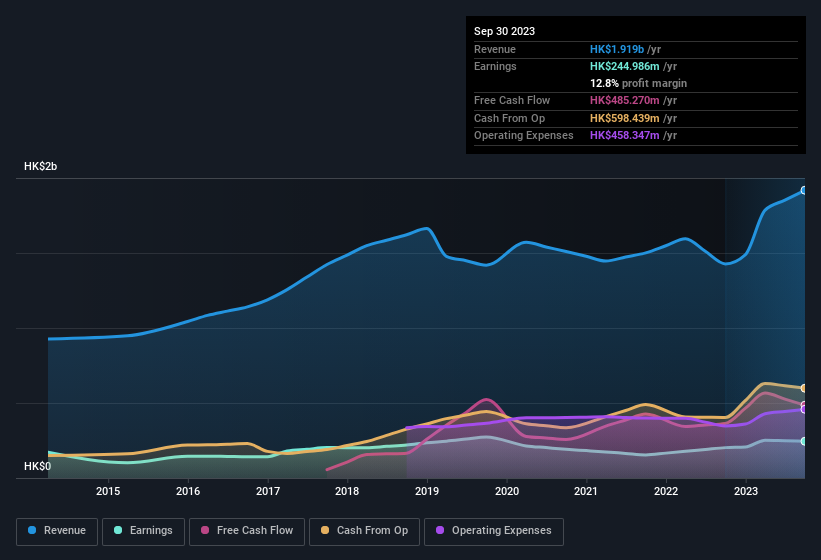The height and width of the screenshot is (560, 821).
Task: Select the 2017 label on the x-axis
Action: (267, 491)
